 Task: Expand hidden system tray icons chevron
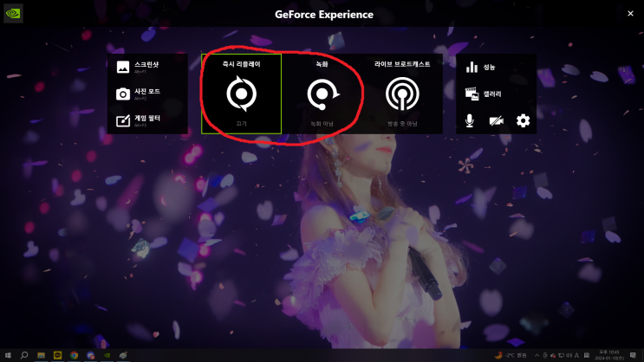(x=537, y=355)
